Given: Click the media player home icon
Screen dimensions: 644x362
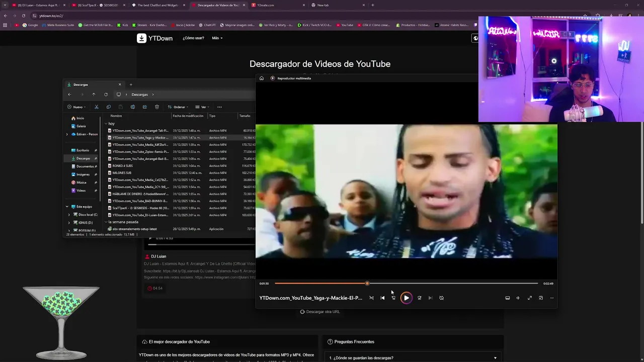Looking at the screenshot, I should [261, 78].
